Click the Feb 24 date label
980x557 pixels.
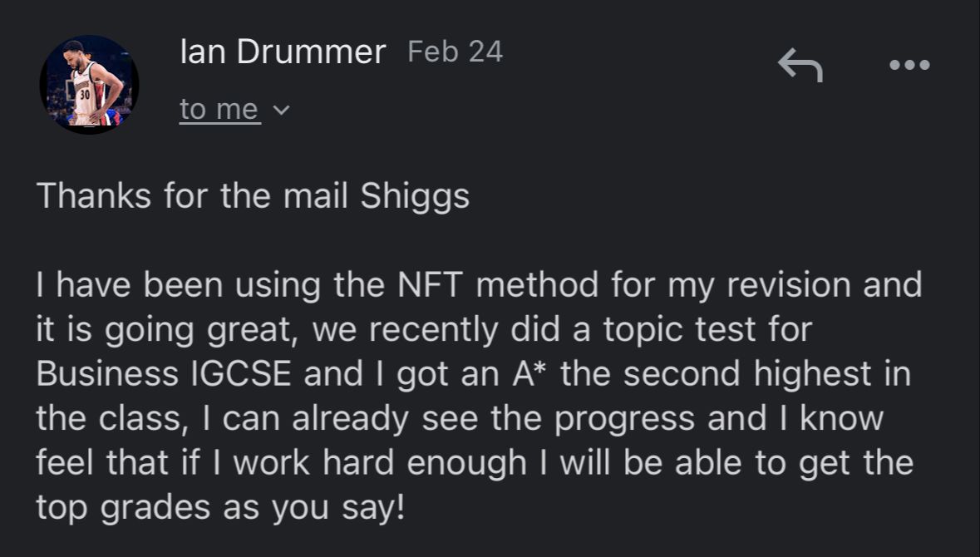[454, 51]
